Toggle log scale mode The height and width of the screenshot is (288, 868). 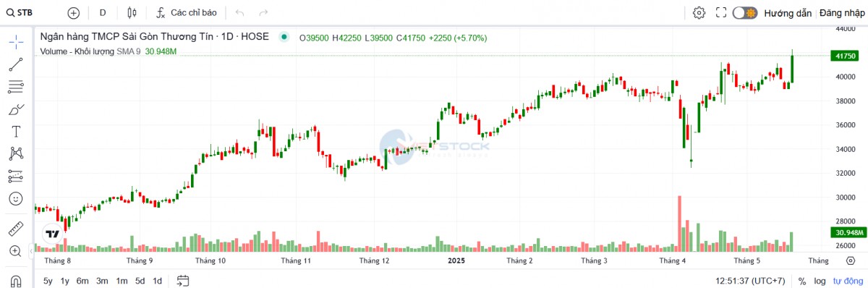(820, 281)
